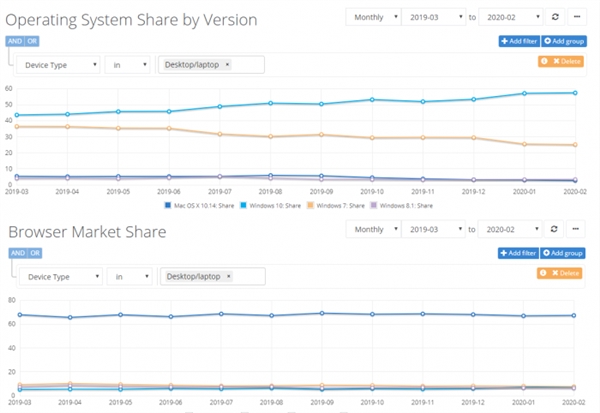600x413 pixels.
Task: Open 2019-03 start date dropdown in Browser section
Action: pyautogui.click(x=435, y=229)
